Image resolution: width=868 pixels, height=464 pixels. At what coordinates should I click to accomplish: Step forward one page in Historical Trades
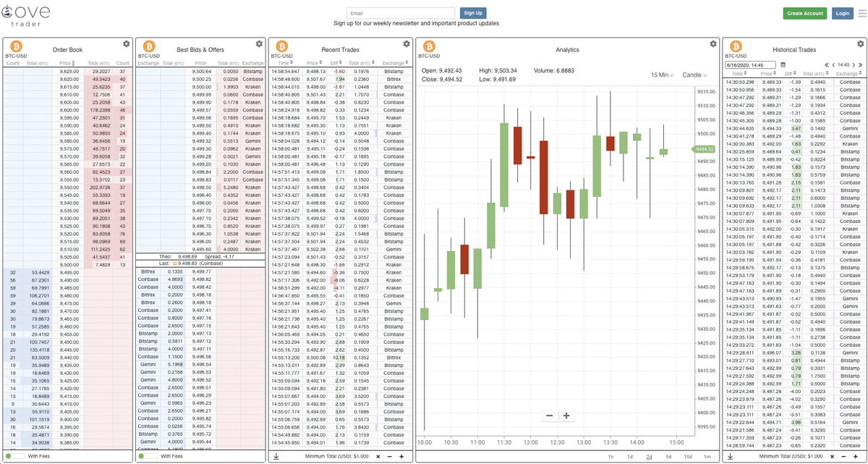854,65
